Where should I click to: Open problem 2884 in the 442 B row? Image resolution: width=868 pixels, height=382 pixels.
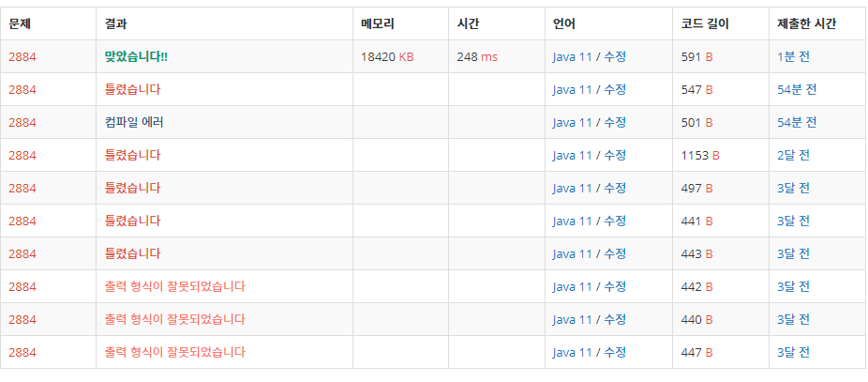22,286
